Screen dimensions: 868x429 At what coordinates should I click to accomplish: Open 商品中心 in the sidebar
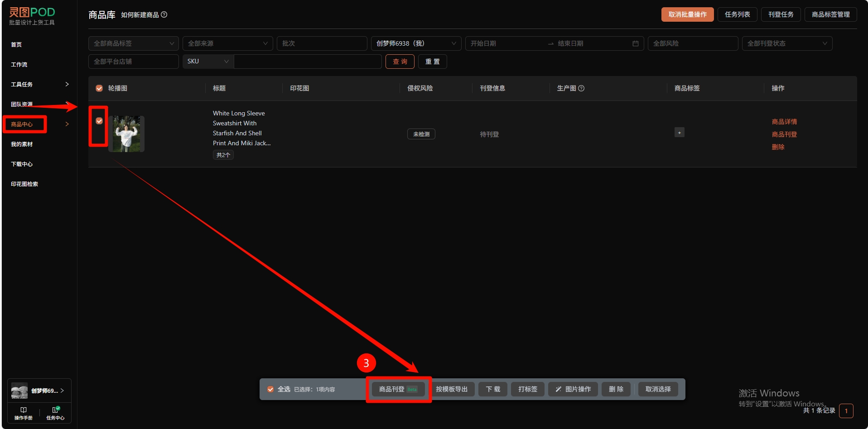pos(22,124)
